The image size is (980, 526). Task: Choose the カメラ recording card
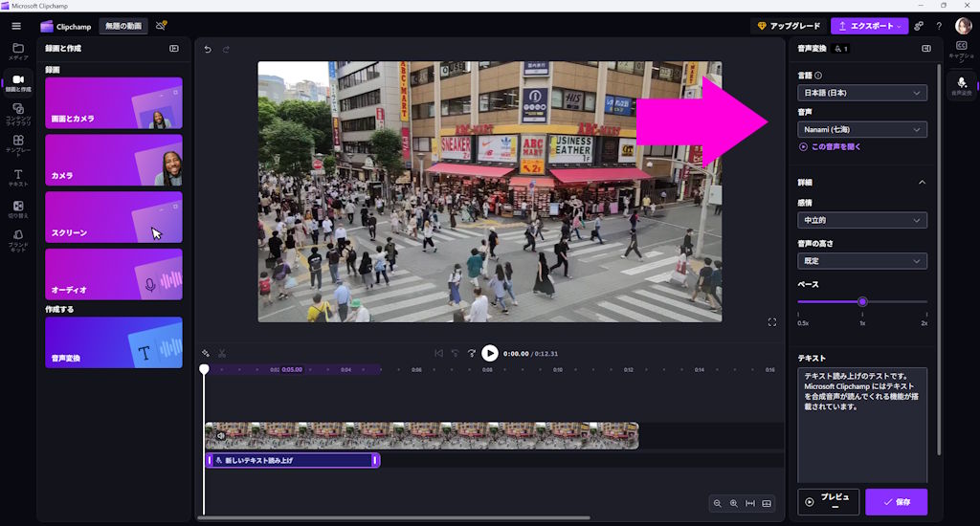[x=114, y=160]
